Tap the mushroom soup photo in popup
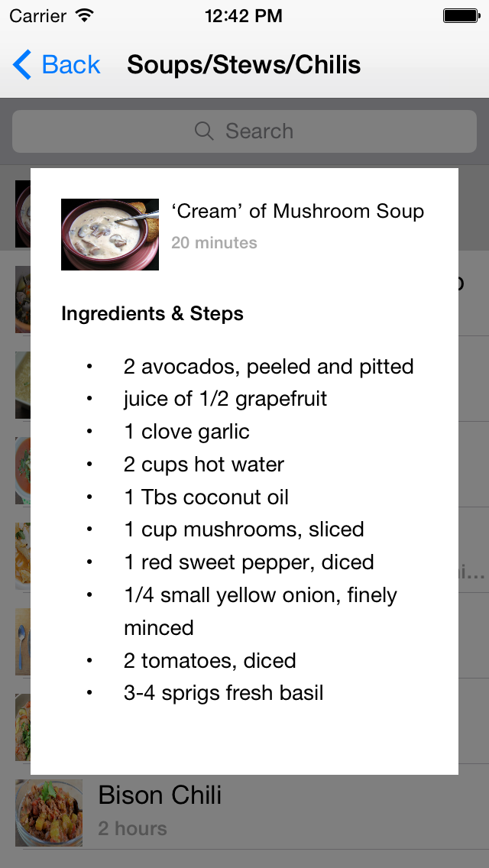489x868 pixels. coord(110,235)
